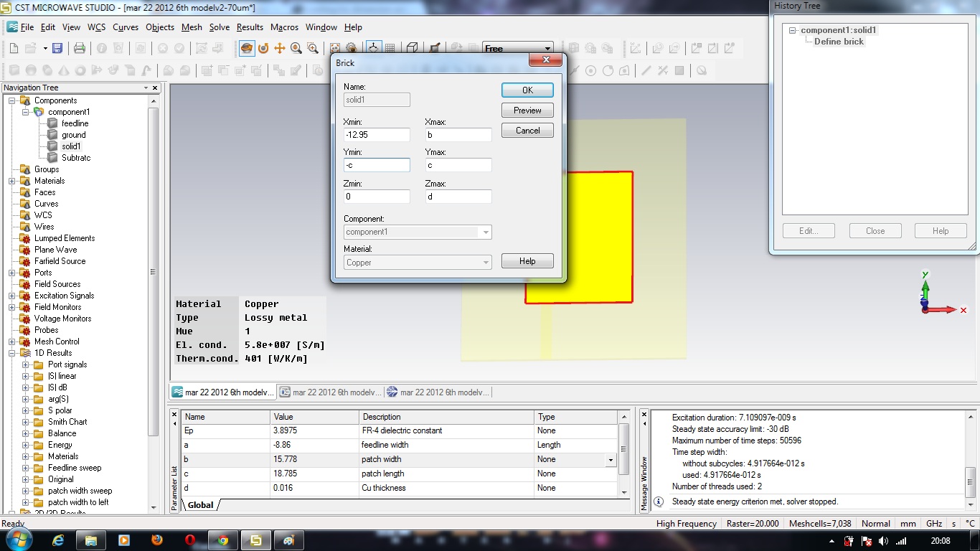Click the Preview button in Brick dialog
980x551 pixels.
(x=527, y=110)
